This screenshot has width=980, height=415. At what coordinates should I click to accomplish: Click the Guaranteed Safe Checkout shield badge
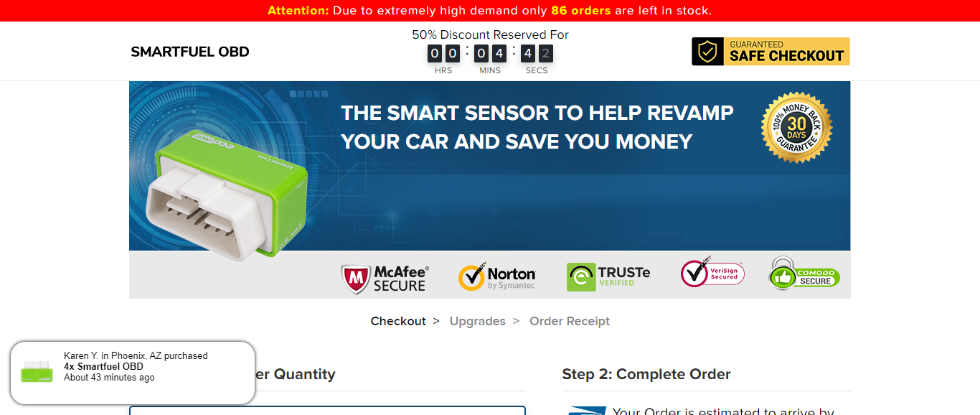pyautogui.click(x=771, y=52)
